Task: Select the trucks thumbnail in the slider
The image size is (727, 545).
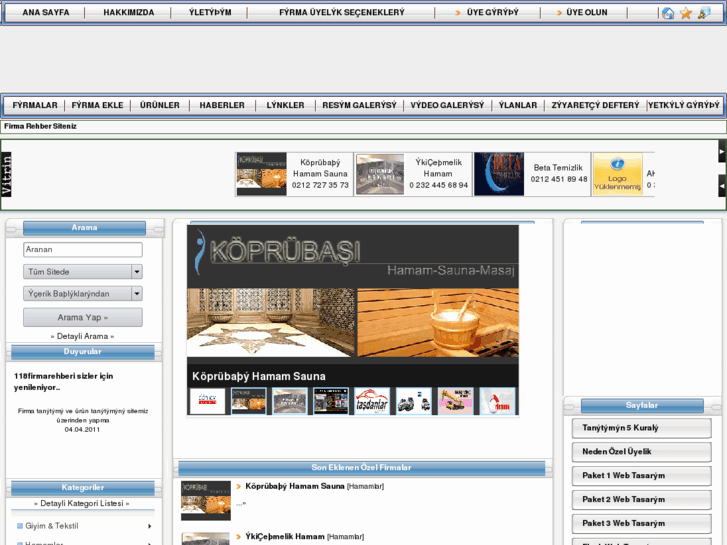Action: [x=414, y=401]
